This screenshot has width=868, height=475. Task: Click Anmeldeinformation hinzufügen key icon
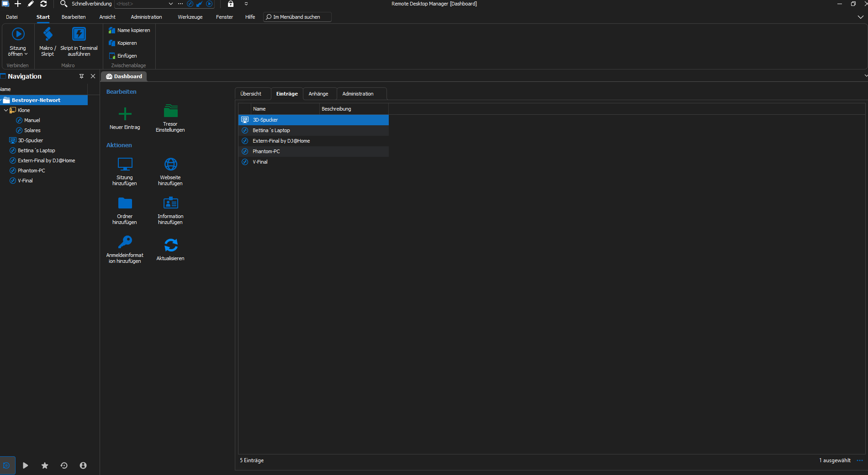coord(125,241)
